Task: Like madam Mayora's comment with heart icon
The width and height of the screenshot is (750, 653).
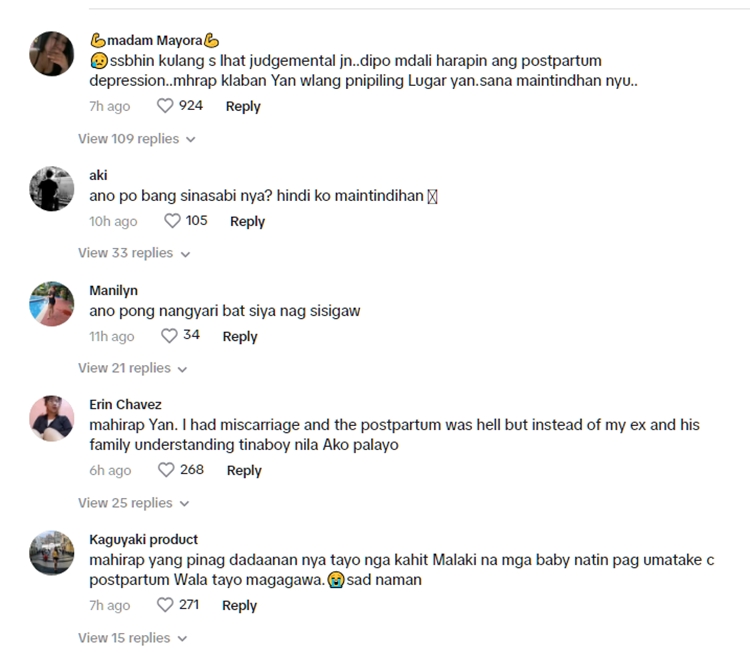Action: pos(165,106)
